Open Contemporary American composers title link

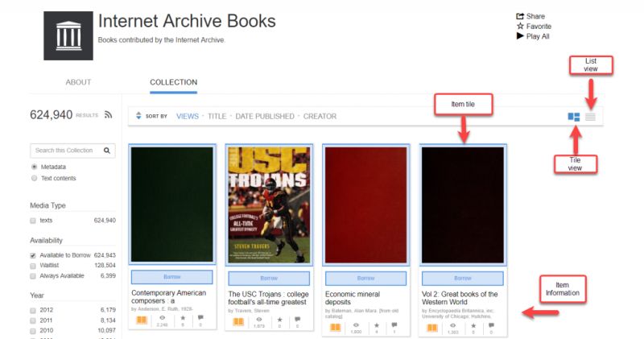click(x=169, y=296)
